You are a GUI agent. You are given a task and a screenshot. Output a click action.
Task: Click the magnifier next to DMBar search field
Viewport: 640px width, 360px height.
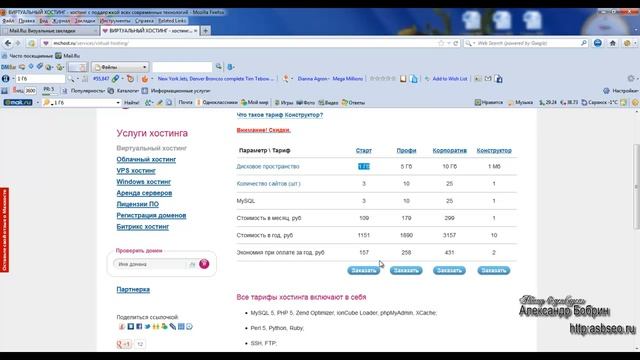click(x=219, y=67)
